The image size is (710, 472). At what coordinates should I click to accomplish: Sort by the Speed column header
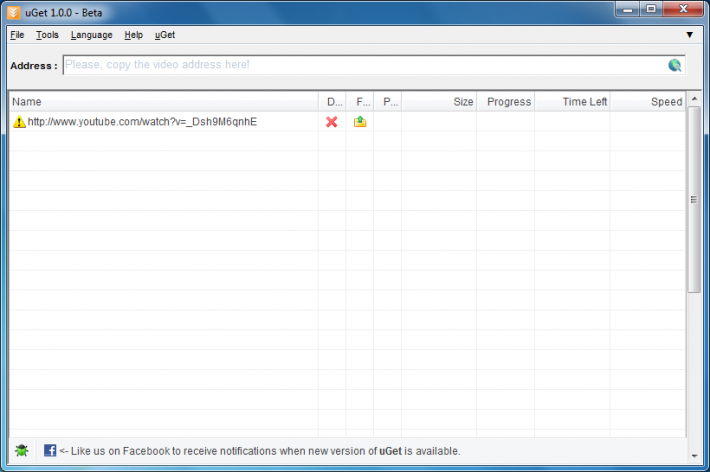[648, 101]
